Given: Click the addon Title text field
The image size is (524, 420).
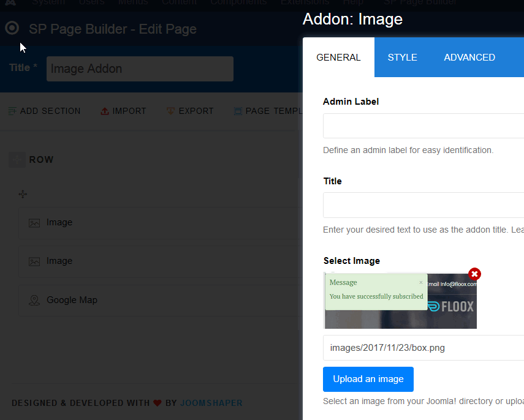Looking at the screenshot, I should click(x=423, y=205).
